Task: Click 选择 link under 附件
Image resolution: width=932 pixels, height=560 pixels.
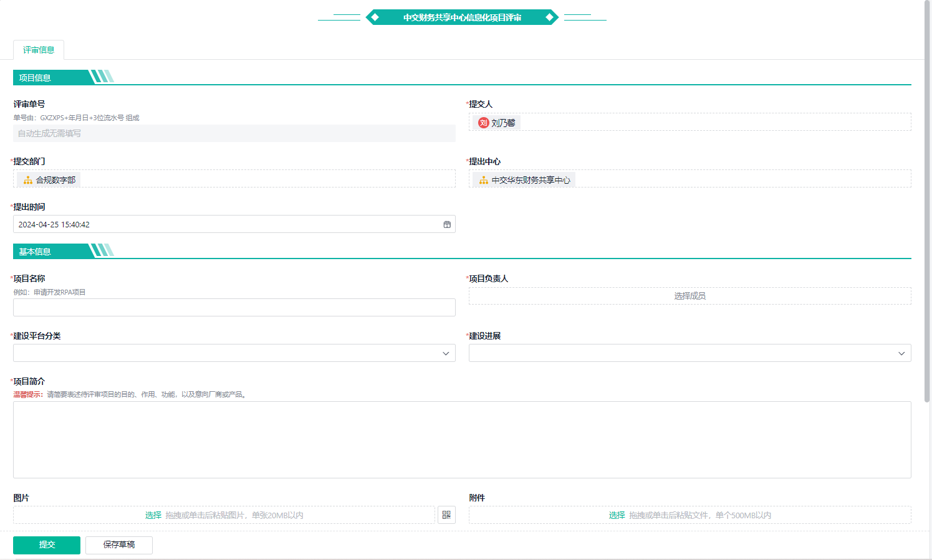Action: coord(617,515)
